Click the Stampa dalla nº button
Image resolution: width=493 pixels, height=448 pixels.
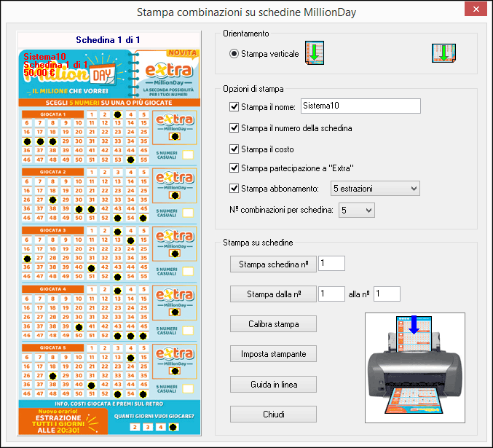273,294
